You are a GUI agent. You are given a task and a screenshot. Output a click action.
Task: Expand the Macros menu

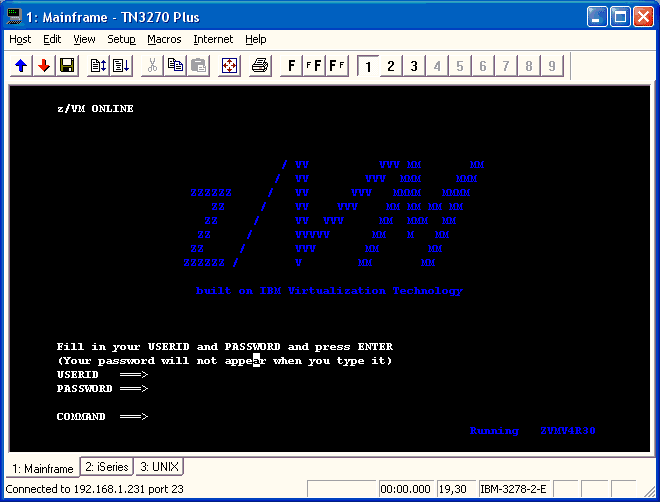[164, 39]
